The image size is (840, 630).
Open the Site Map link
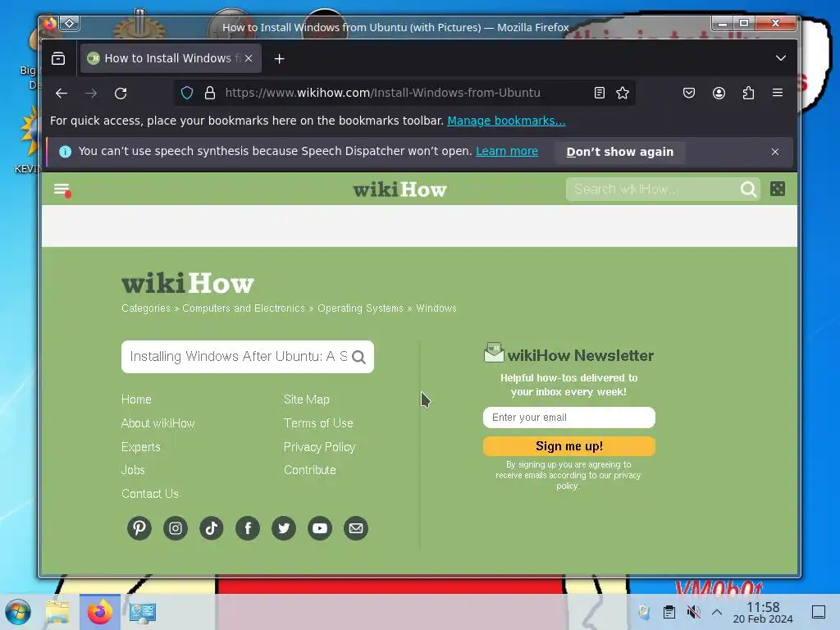point(307,399)
